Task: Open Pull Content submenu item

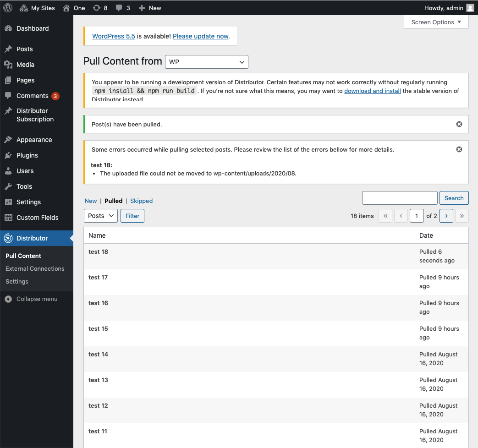Action: 23,256
